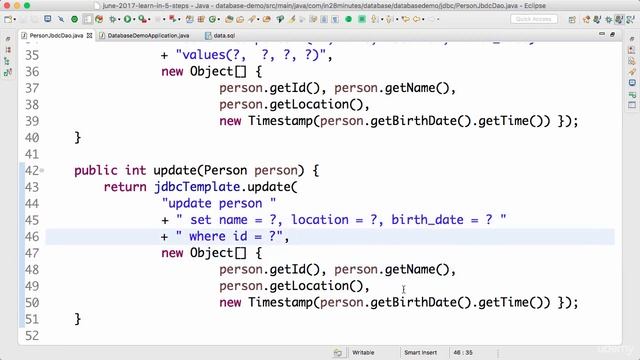Click the red squares toolbar icon
Image resolution: width=640 pixels, height=360 pixels.
pos(173,19)
